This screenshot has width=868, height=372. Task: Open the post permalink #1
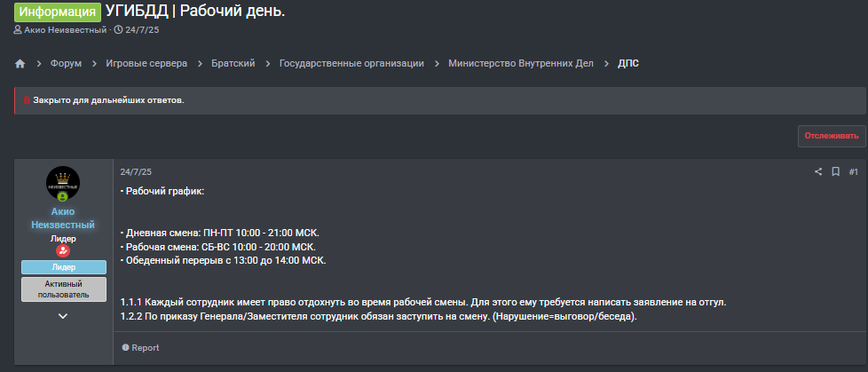pyautogui.click(x=854, y=172)
